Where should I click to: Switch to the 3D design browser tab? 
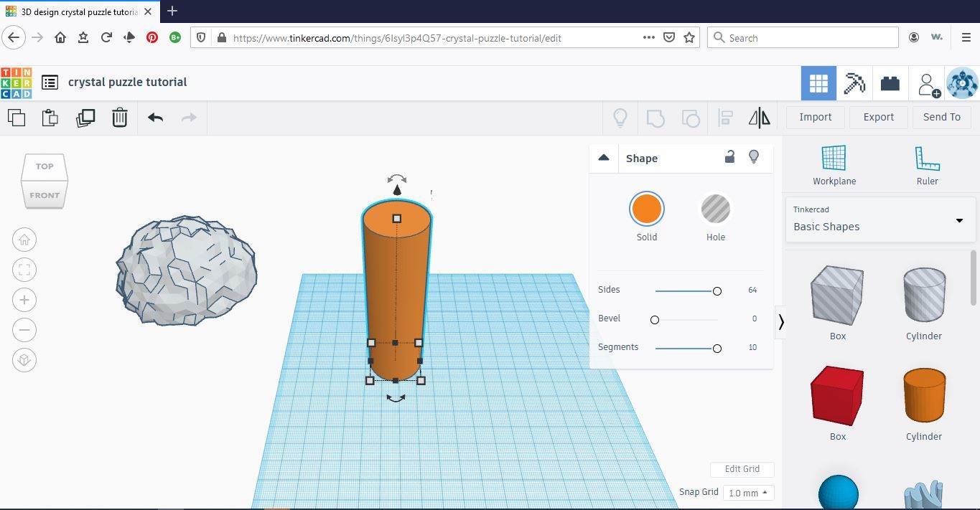78,11
